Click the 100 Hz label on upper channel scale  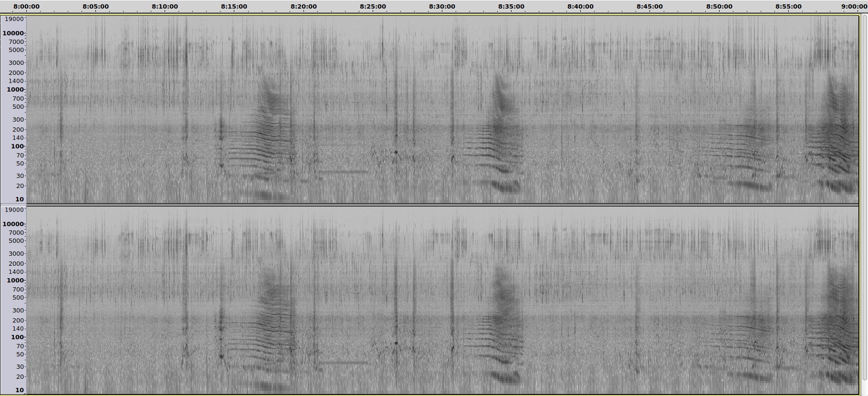(17, 146)
